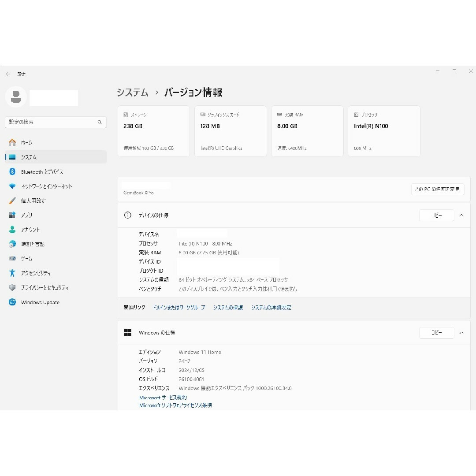This screenshot has height=476, width=476.
Task: Click the Intel(R) UHD Graphics text
Action: [x=221, y=148]
